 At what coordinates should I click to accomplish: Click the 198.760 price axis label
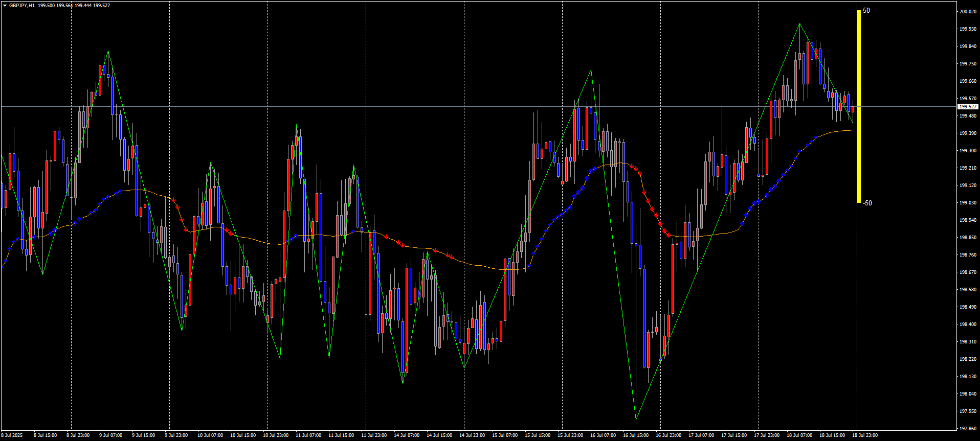pos(967,255)
